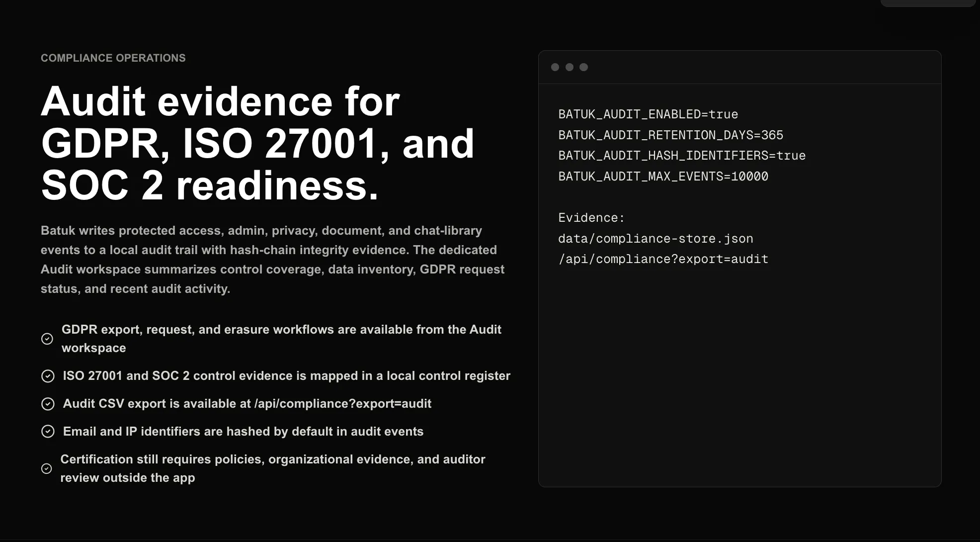
Task: Click the BATUK_AUDIT_RETENTION_DAYS=365 line
Action: click(x=671, y=135)
